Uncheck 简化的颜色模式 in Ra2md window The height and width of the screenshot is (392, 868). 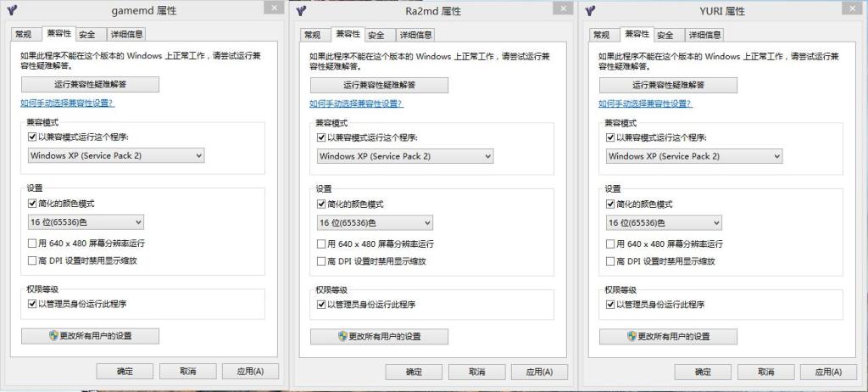tap(320, 204)
